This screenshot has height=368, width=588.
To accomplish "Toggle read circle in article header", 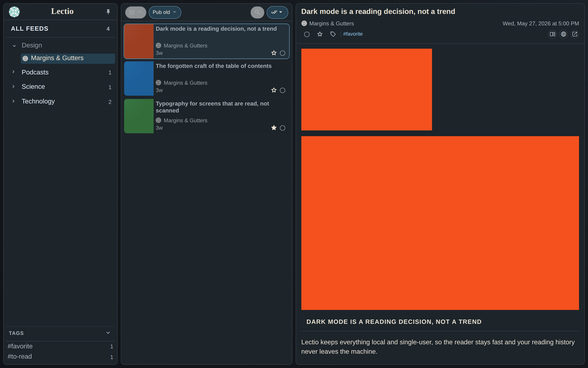I will pos(307,34).
